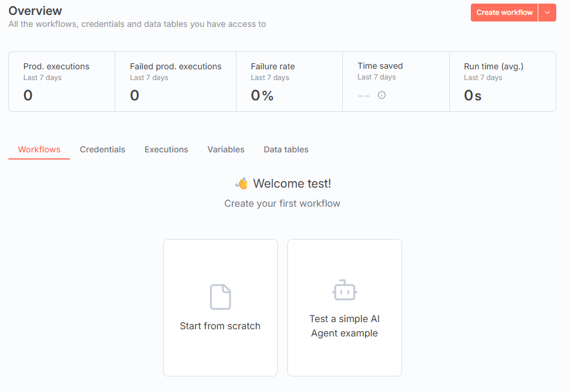This screenshot has height=392, width=570.
Task: Click the Create your first workflow text
Action: point(282,204)
